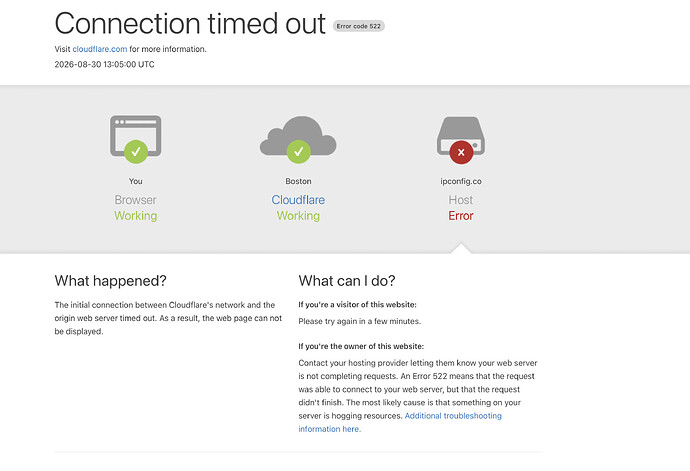690x471 pixels.
Task: Click the white pointer arrow below Host
Action: pos(461,248)
